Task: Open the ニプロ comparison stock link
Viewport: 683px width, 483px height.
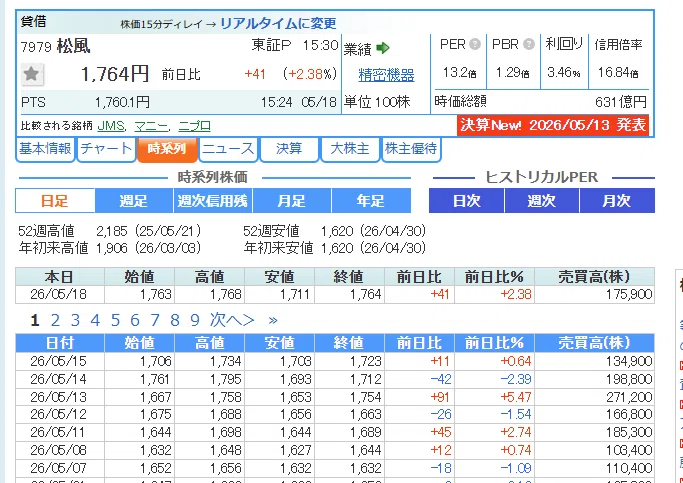Action: coord(195,126)
